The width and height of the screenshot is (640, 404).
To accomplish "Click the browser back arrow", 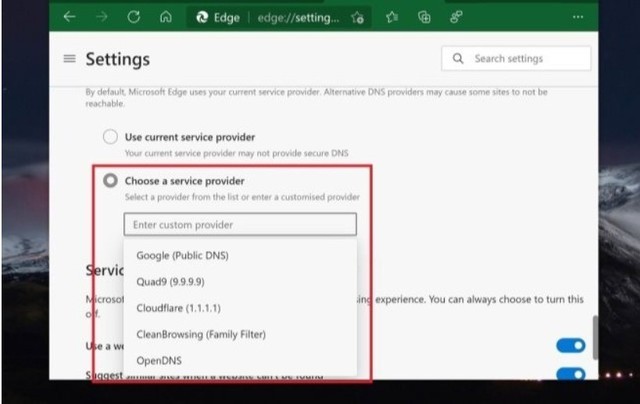I will pyautogui.click(x=69, y=17).
